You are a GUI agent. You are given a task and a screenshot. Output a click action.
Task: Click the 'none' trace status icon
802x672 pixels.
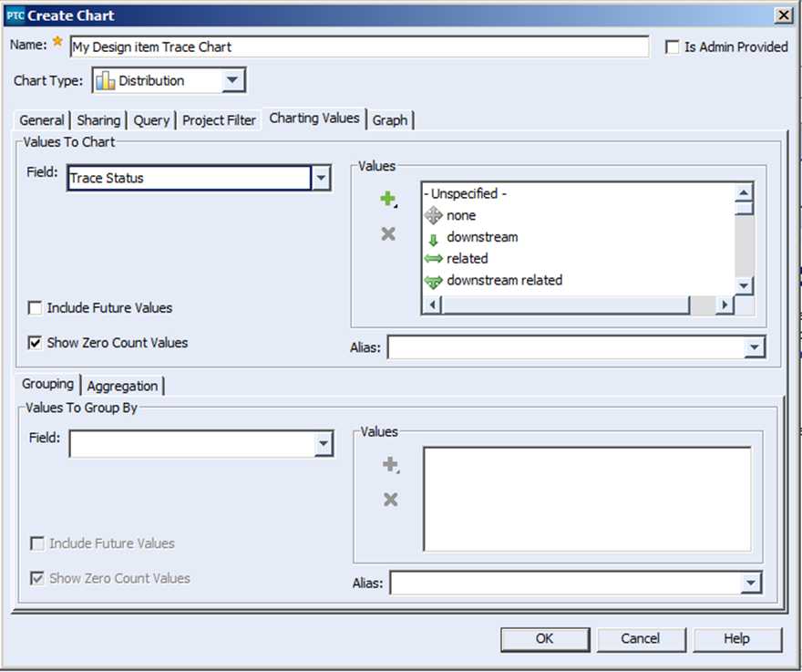tap(433, 215)
